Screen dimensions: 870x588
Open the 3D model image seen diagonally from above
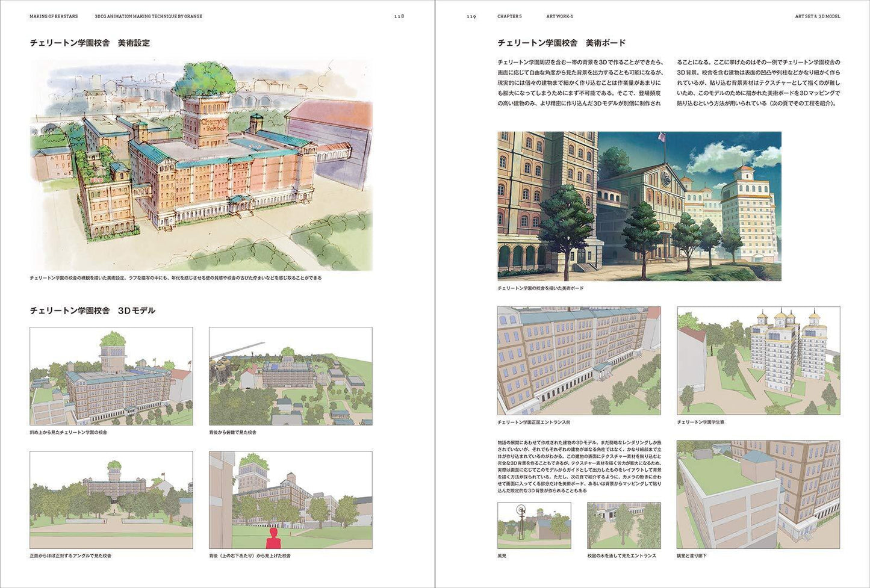111,376
